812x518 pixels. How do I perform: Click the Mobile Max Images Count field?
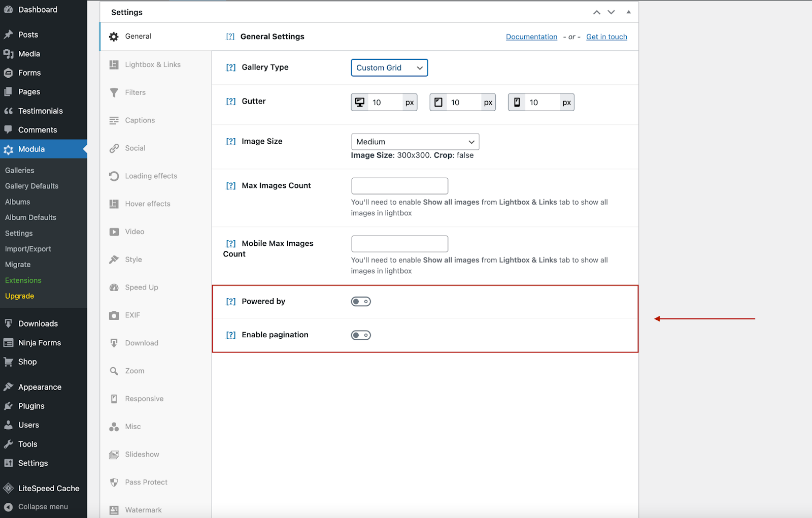click(x=399, y=244)
